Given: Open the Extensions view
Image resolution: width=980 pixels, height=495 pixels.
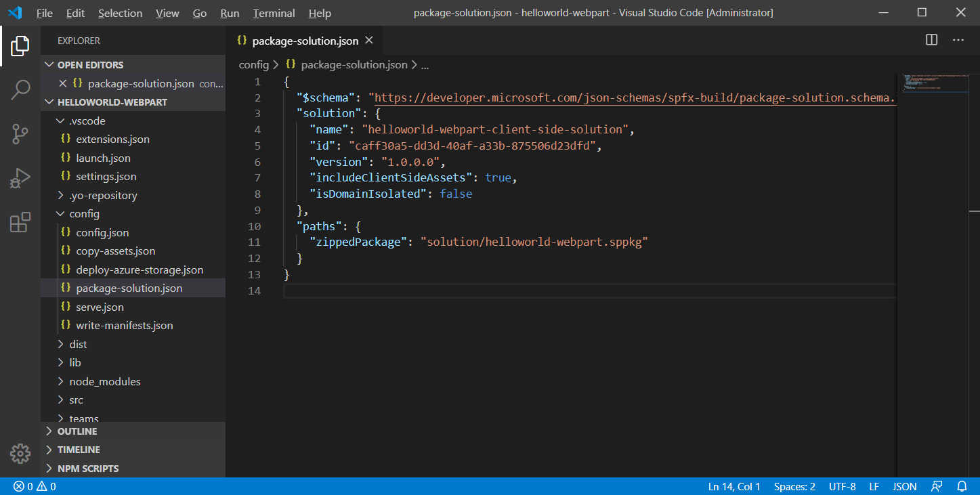Looking at the screenshot, I should click(20, 223).
